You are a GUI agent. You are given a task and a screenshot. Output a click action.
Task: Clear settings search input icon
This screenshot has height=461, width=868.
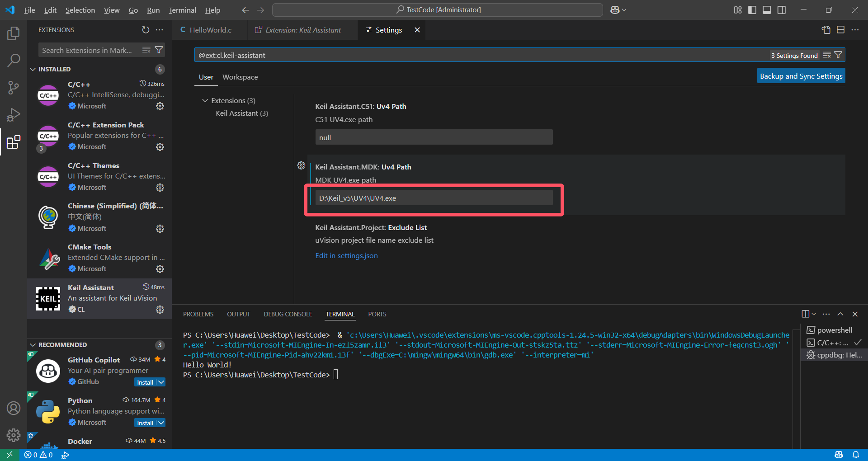click(x=827, y=55)
